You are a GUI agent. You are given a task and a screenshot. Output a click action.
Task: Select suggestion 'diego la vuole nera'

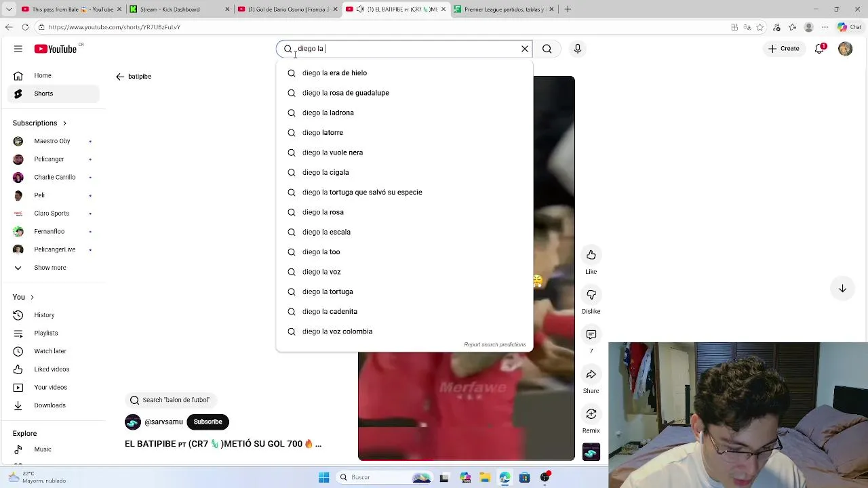(x=405, y=152)
